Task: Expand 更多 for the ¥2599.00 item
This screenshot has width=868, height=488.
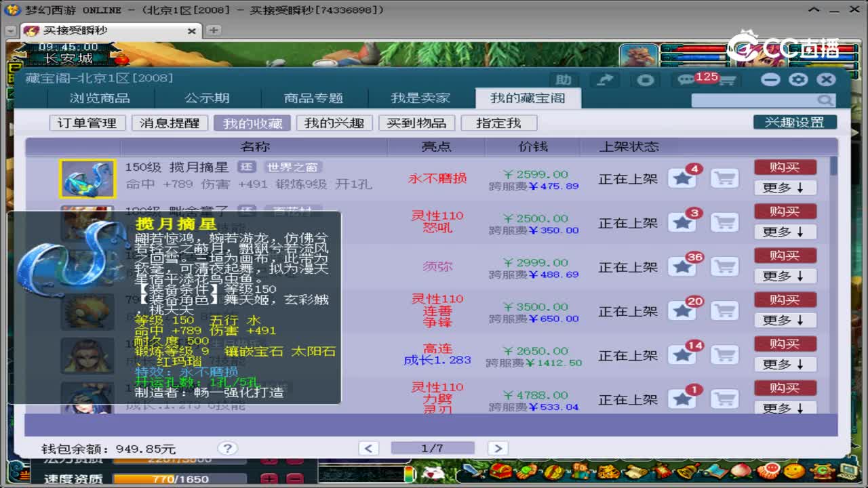Action: (x=785, y=188)
